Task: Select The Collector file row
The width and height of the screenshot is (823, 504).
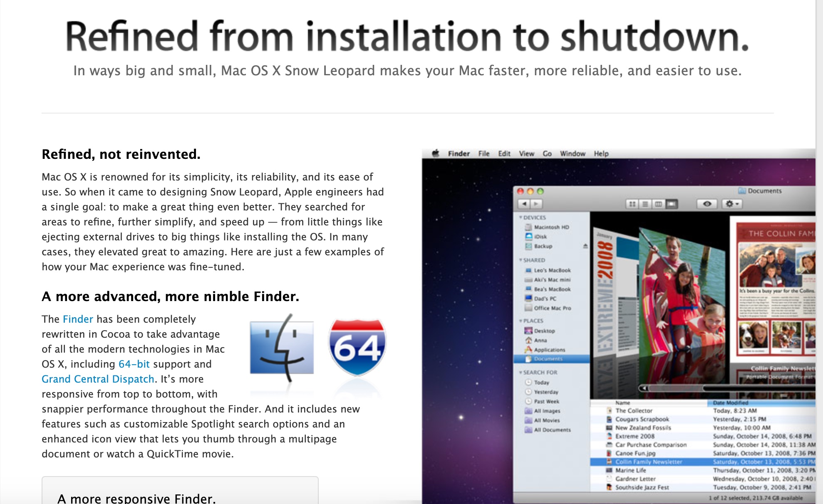Action: coord(703,411)
